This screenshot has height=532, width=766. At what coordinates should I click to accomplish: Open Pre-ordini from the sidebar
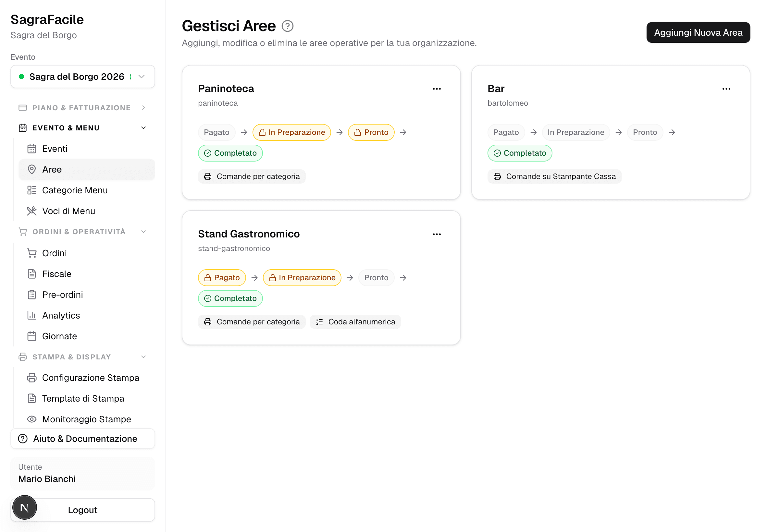87,295
